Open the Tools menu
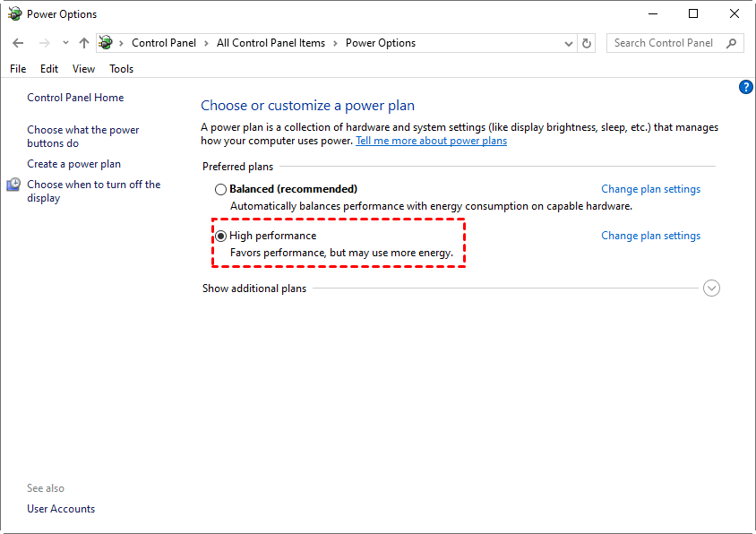The width and height of the screenshot is (756, 534). point(121,69)
